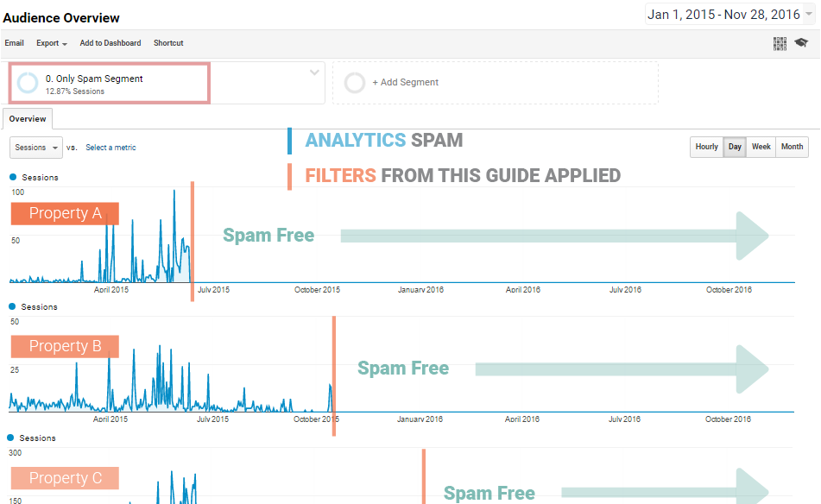Click Sessions legend dot for Property B chart

[12, 306]
